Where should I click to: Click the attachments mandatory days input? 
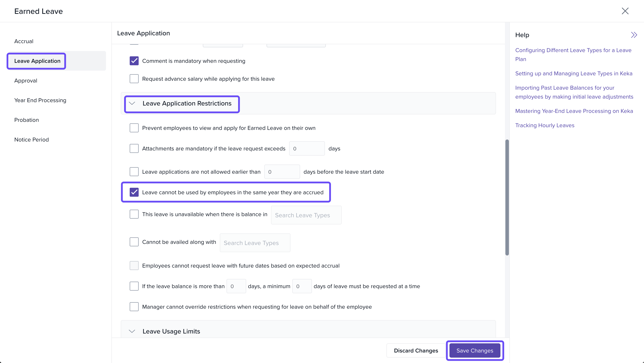(x=307, y=149)
